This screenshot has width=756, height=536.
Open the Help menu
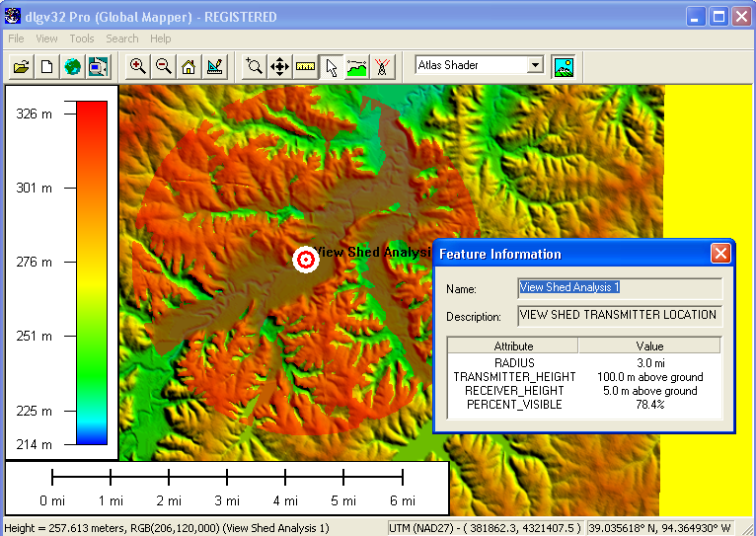(160, 38)
